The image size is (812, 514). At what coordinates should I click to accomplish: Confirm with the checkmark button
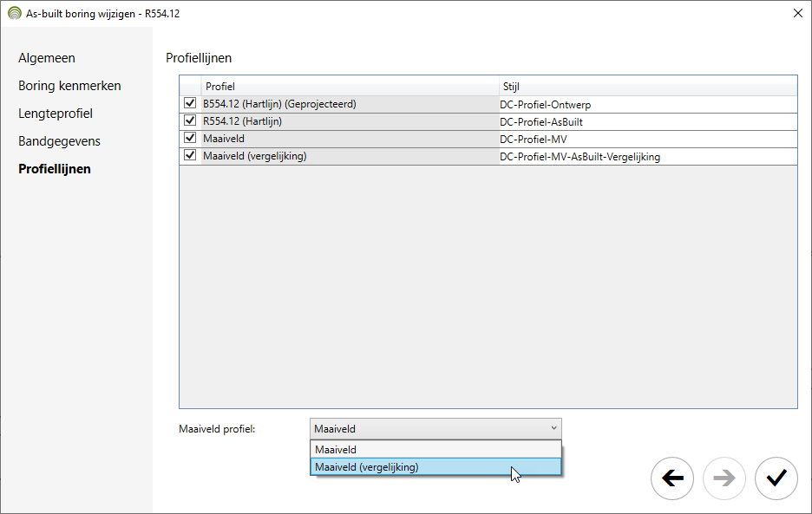pyautogui.click(x=776, y=478)
